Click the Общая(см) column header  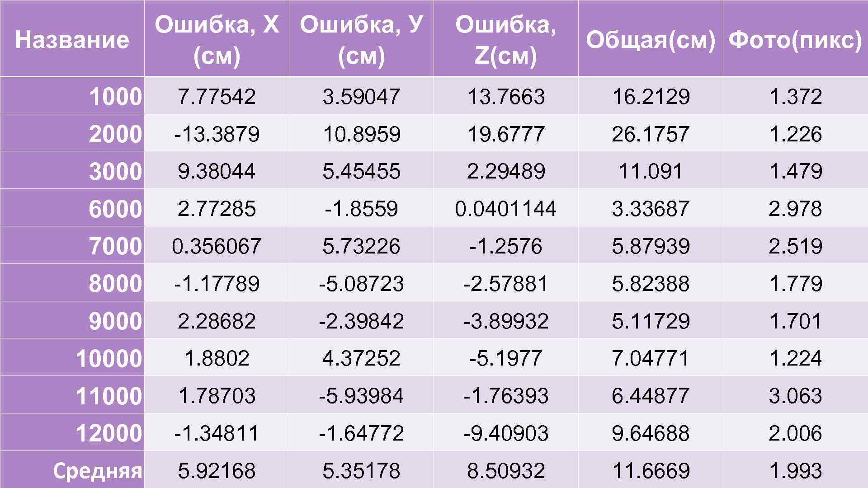pos(650,39)
